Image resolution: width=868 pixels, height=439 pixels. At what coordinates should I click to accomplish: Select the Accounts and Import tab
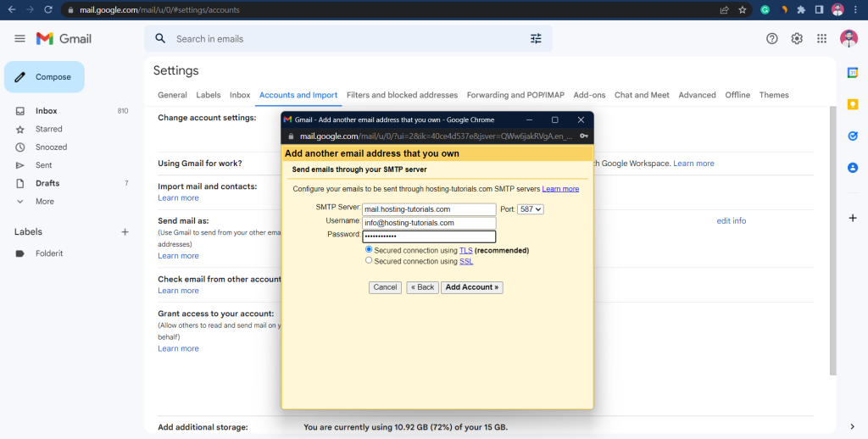click(x=298, y=95)
